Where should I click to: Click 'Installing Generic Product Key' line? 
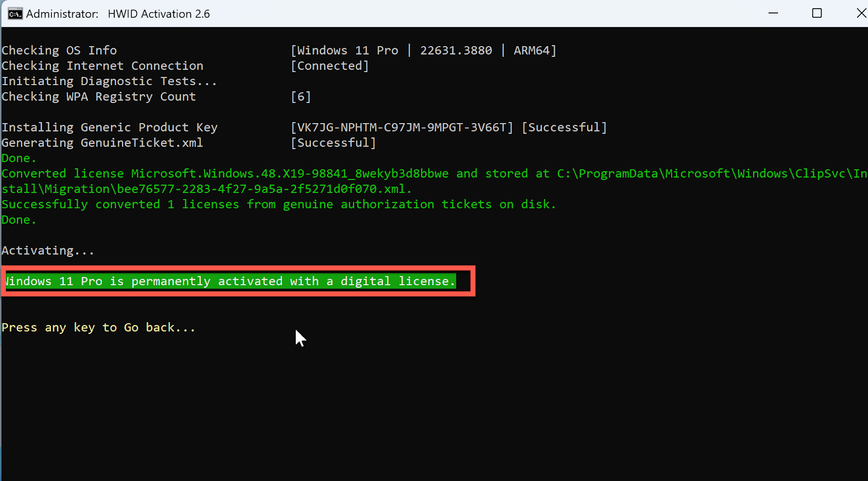point(110,127)
